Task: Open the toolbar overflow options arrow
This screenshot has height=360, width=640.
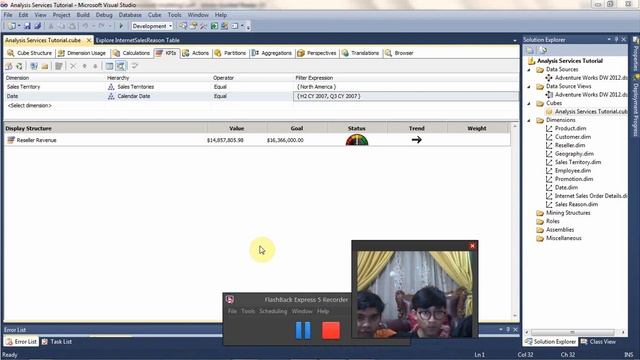Action: [248, 27]
